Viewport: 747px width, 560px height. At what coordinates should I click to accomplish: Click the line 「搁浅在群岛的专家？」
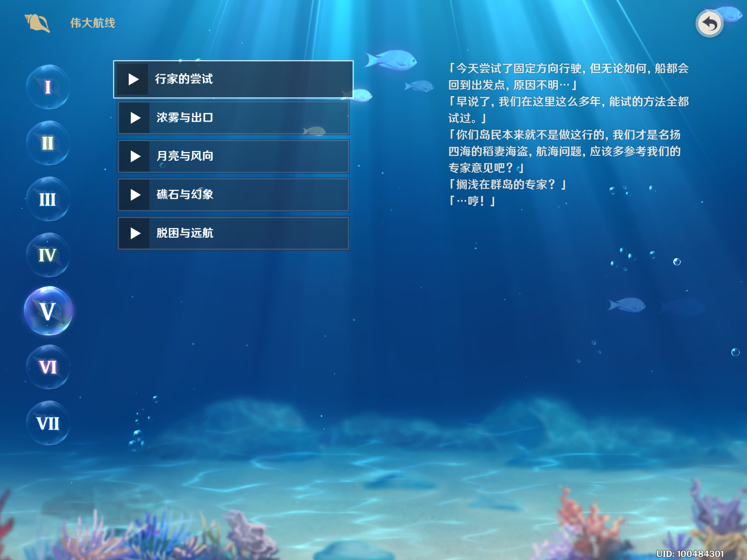pyautogui.click(x=507, y=185)
